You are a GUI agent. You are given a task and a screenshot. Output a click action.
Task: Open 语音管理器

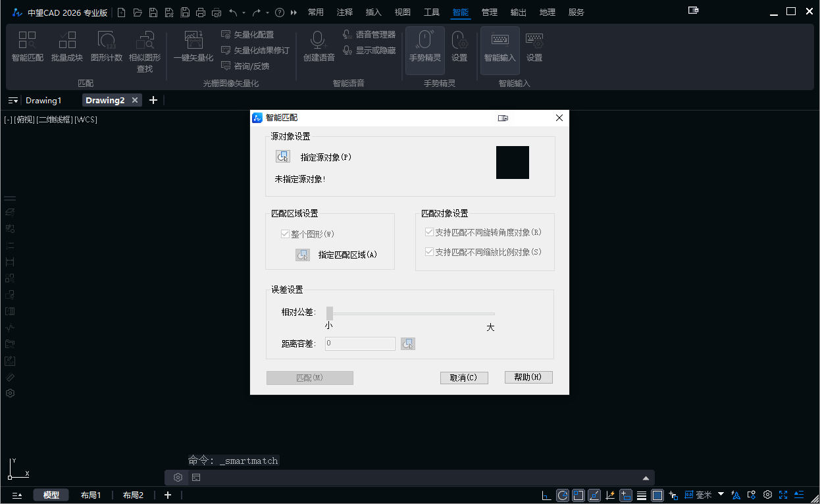(369, 34)
